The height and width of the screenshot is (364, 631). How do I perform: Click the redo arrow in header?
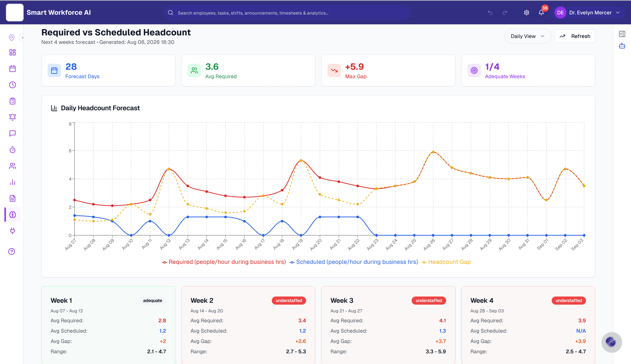[x=505, y=13]
